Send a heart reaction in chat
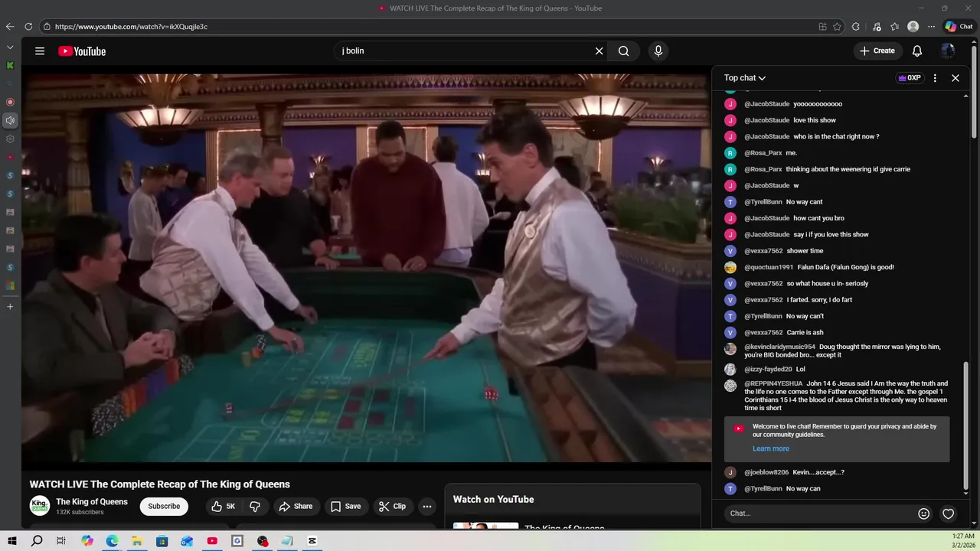This screenshot has width=980, height=551. tap(949, 514)
